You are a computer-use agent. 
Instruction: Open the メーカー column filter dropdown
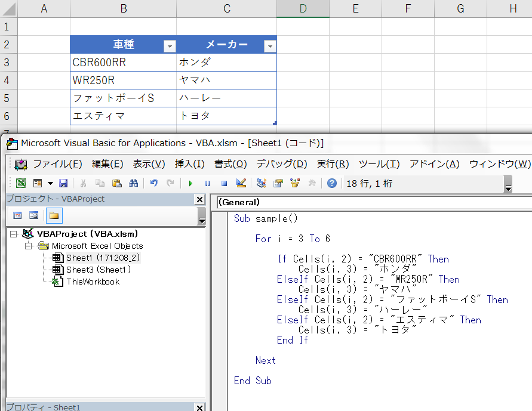[x=270, y=46]
